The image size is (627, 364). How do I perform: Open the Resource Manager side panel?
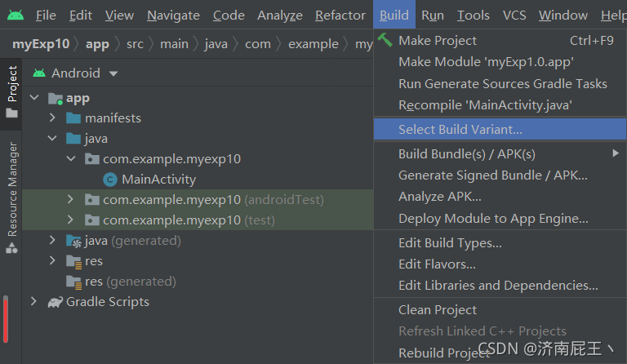tap(12, 189)
